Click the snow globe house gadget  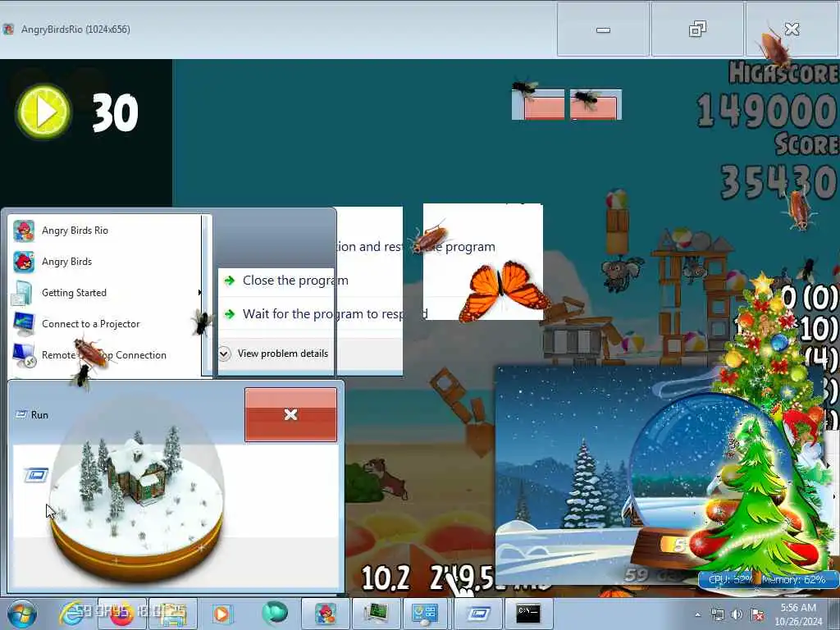point(137,489)
